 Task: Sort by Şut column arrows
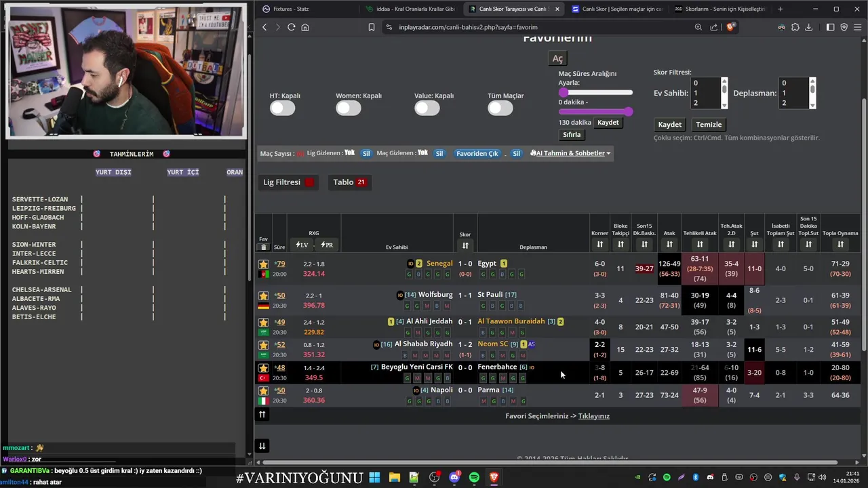(754, 245)
